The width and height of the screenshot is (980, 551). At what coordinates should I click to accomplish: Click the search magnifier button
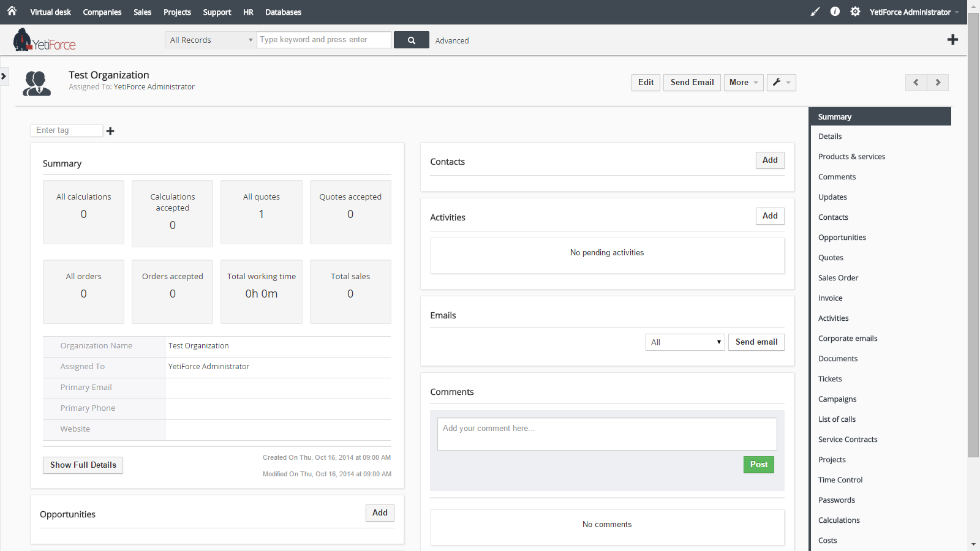click(x=411, y=40)
